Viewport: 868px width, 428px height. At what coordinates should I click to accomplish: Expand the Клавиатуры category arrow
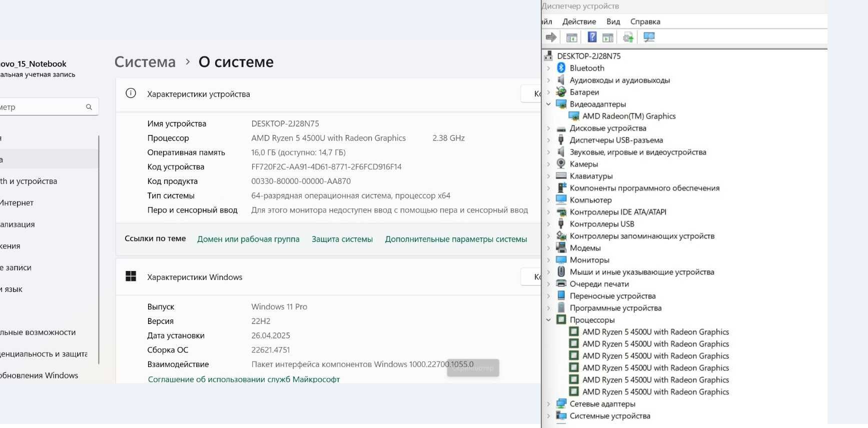click(548, 176)
